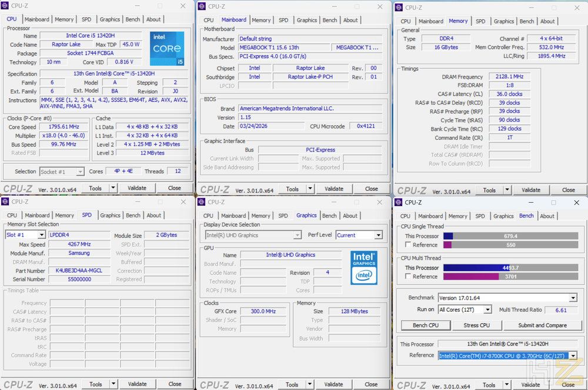Click the Tools button in the Memory-tab window

coord(489,190)
